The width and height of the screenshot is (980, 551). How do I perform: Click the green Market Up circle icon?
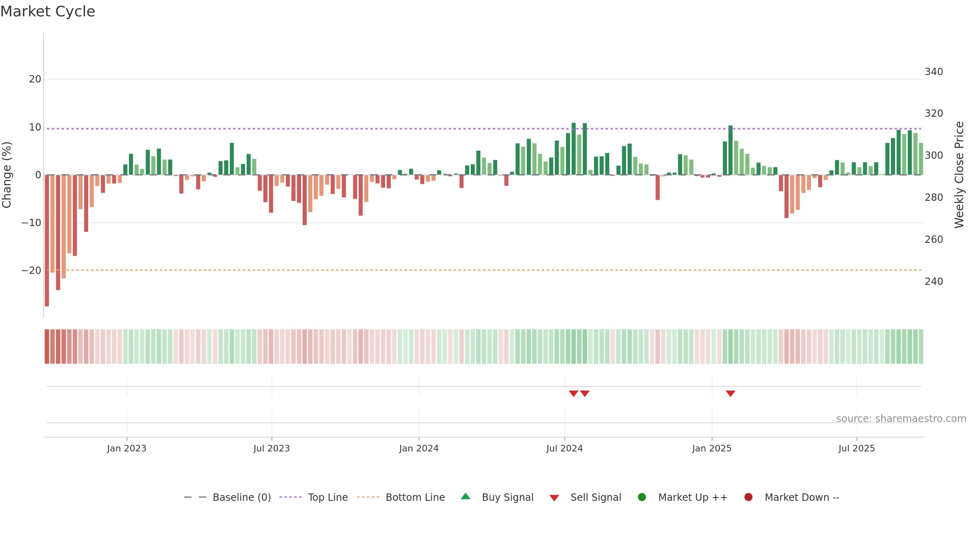click(x=642, y=497)
